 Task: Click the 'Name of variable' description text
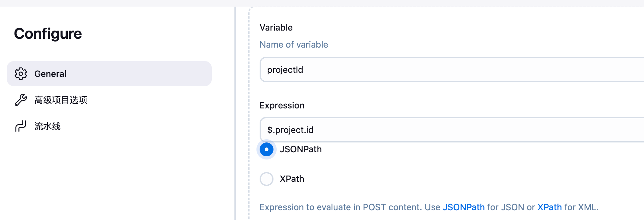point(294,45)
